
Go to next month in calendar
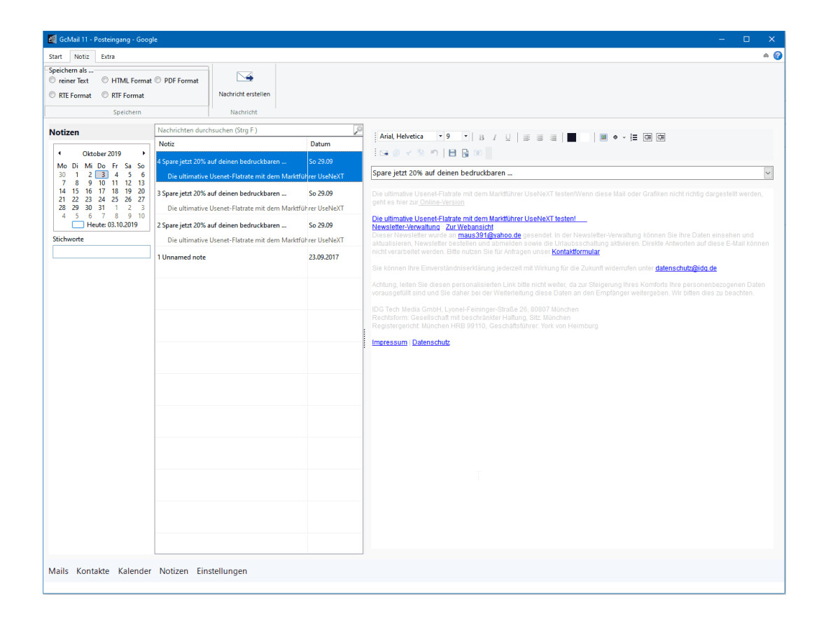click(144, 153)
